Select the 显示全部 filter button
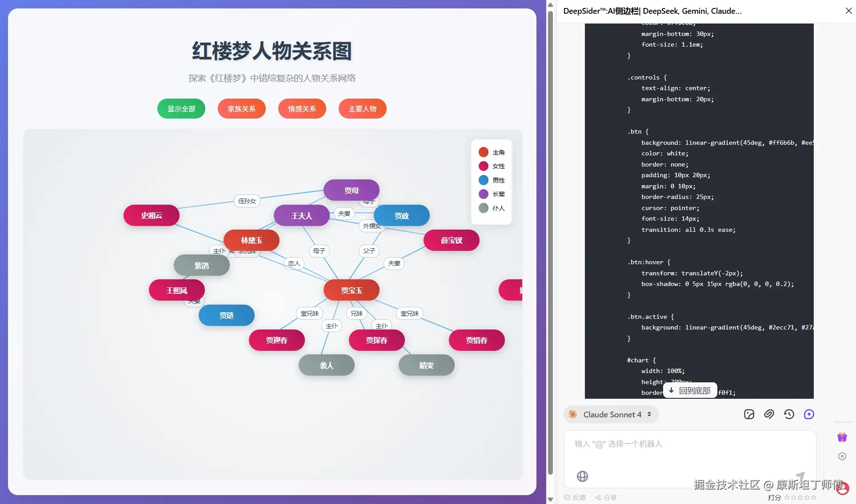The height and width of the screenshot is (504, 856). [181, 109]
